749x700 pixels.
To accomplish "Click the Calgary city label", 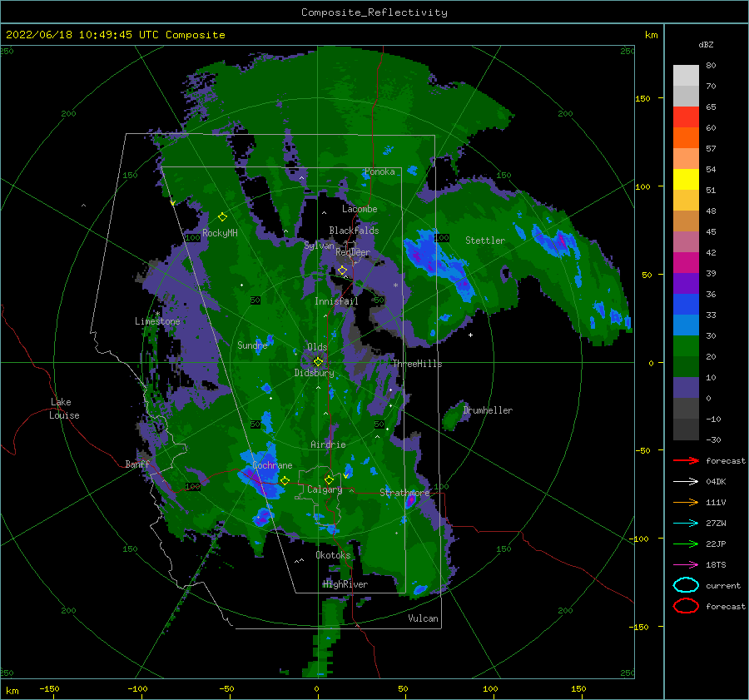I will pyautogui.click(x=325, y=489).
